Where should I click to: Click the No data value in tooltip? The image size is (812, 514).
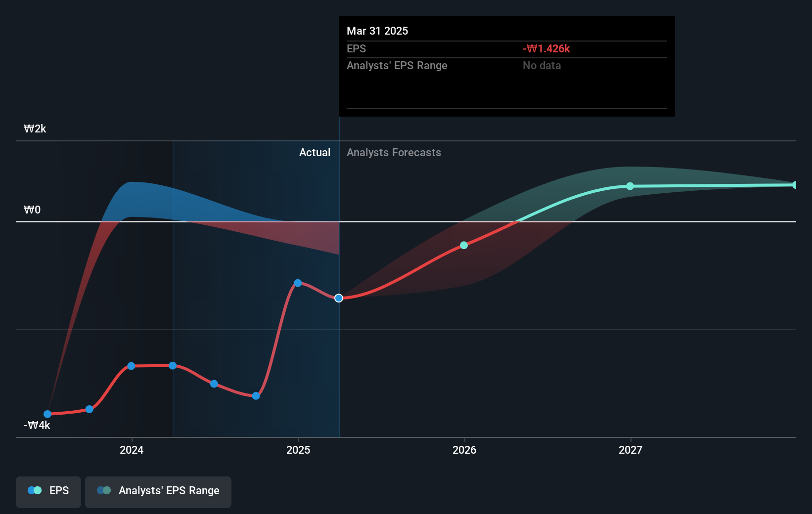click(x=542, y=66)
